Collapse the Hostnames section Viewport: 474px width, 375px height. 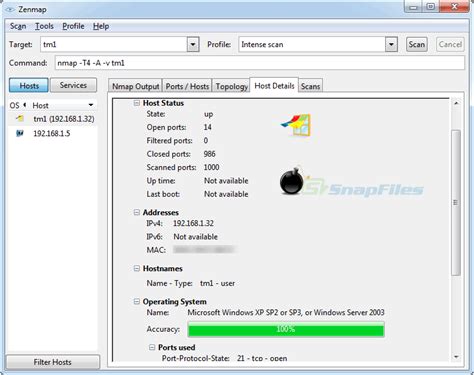(x=136, y=268)
